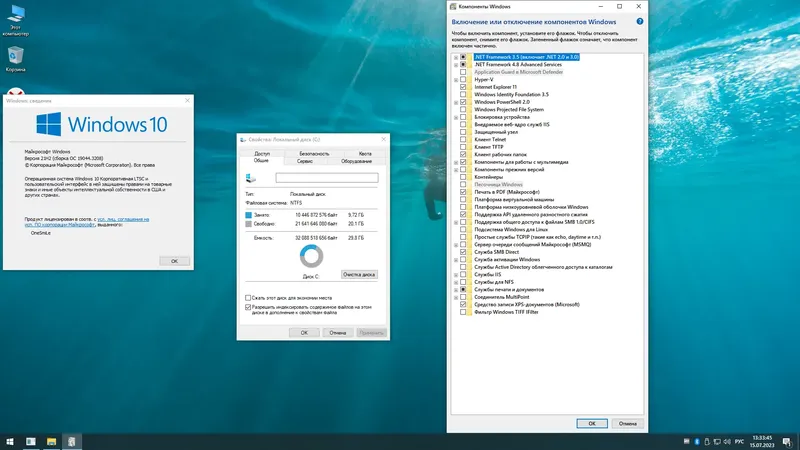Viewport: 800px width, 450px height.
Task: Open the Recycle Bin desktop icon
Action: point(15,59)
